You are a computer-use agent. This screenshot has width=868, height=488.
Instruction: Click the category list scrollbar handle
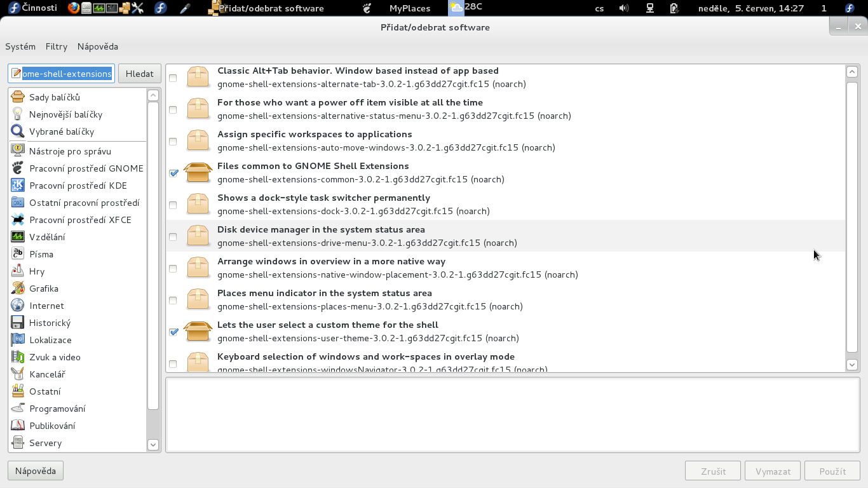(x=153, y=255)
